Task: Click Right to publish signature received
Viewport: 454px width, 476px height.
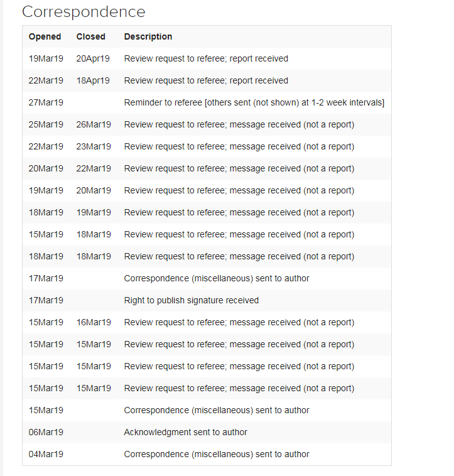Action: click(x=191, y=300)
